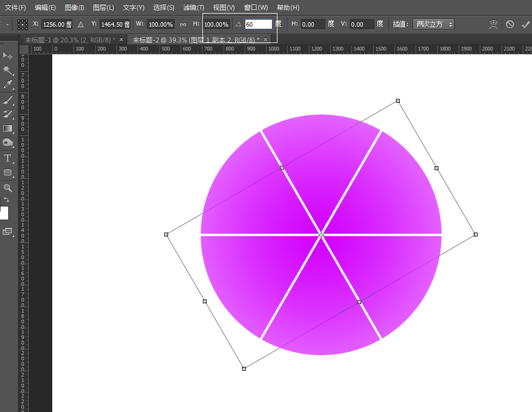Click the reference point location grid
The width and height of the screenshot is (532, 412).
pyautogui.click(x=22, y=24)
